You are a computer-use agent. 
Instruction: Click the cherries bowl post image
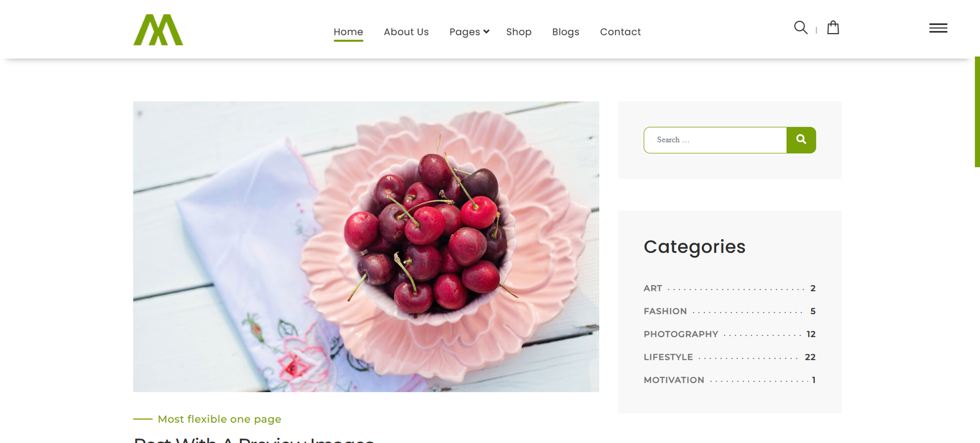(366, 247)
